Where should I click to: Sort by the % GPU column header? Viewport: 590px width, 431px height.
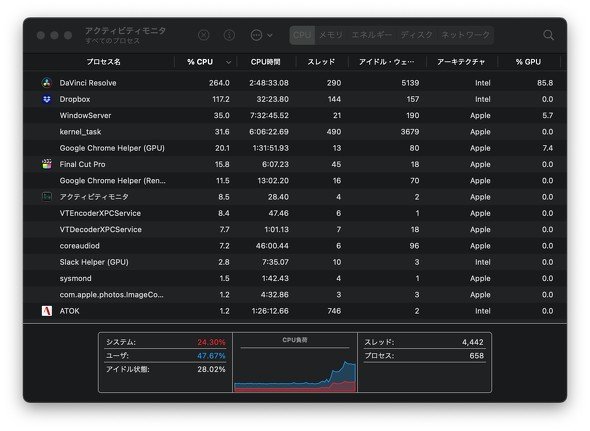[528, 62]
